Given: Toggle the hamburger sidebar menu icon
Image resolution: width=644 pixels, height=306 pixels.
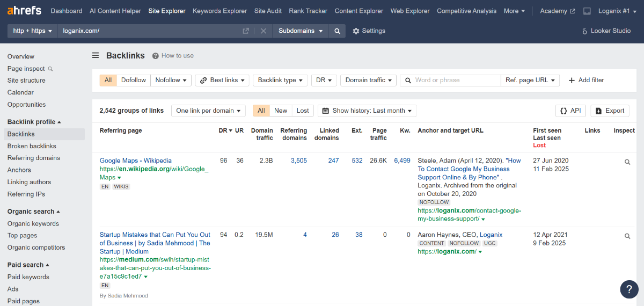Looking at the screenshot, I should tap(96, 55).
